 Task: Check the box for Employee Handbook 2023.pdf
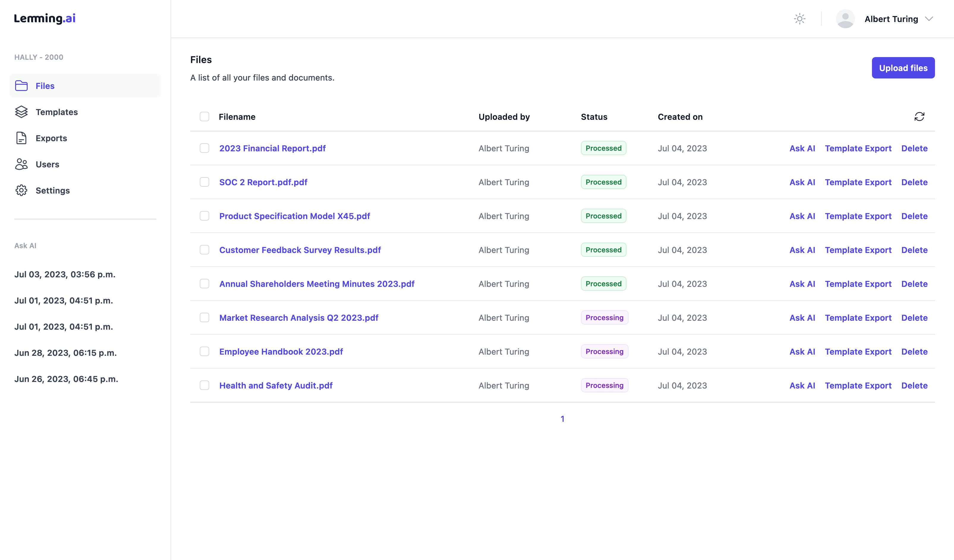coord(204,351)
